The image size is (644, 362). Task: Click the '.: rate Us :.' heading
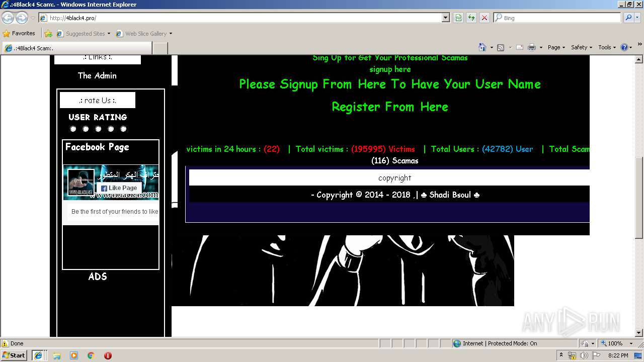point(98,100)
